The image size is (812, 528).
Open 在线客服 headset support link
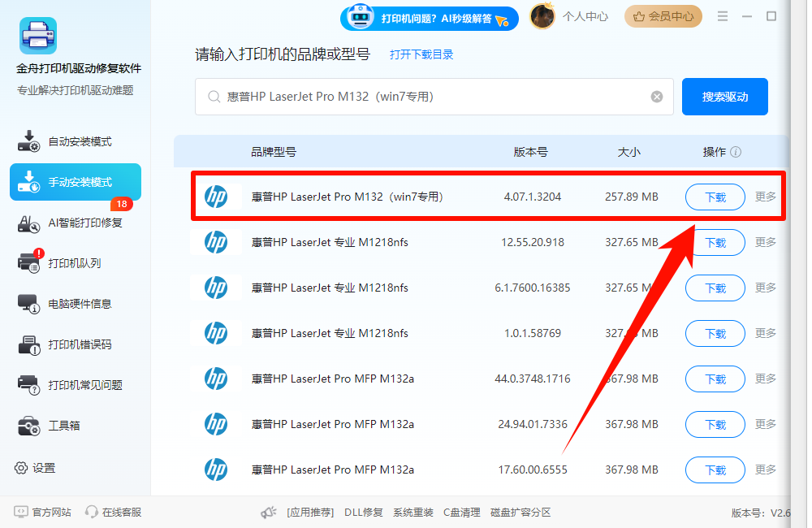point(114,512)
